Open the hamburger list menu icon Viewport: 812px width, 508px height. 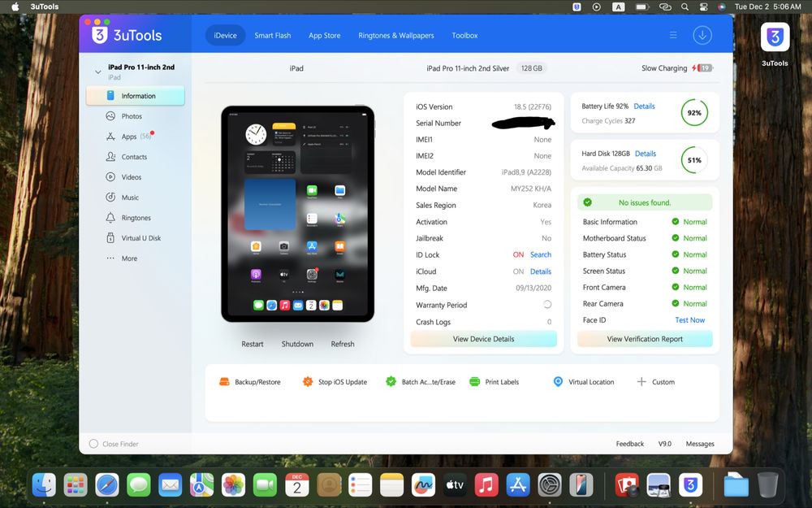click(673, 35)
